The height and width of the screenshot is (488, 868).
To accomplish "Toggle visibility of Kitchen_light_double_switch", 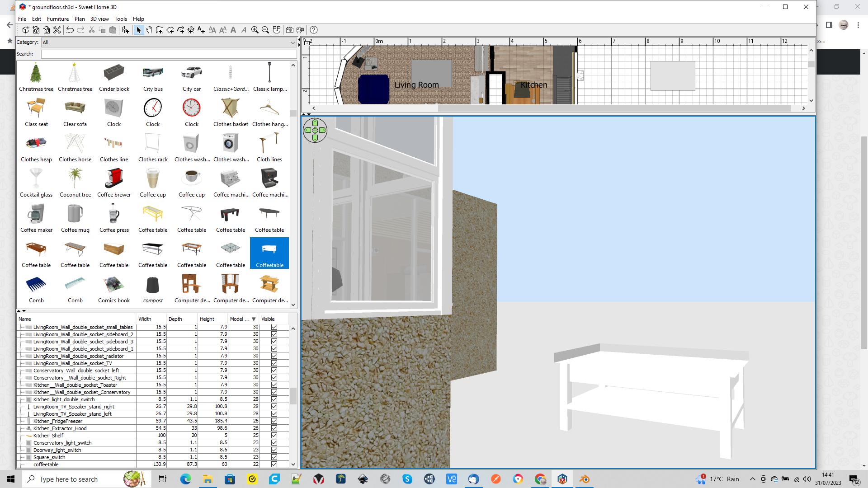I will coord(274,399).
